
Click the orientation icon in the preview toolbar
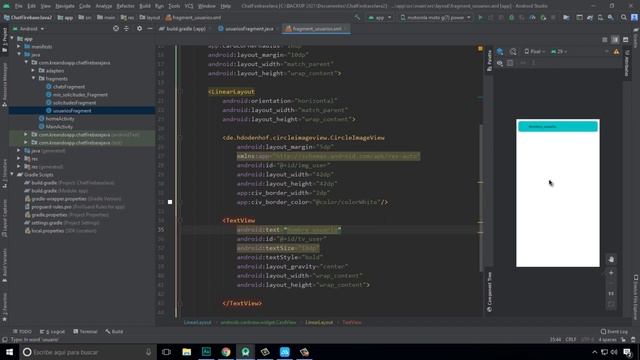[513, 51]
